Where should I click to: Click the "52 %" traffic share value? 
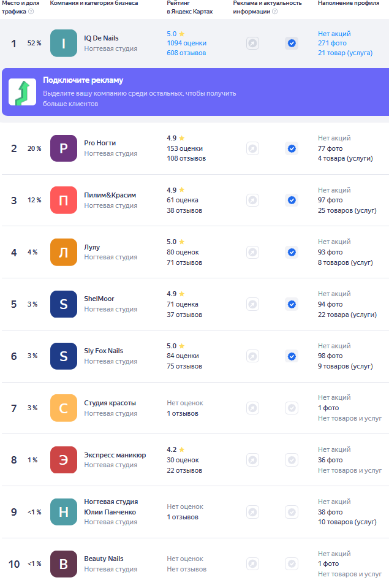point(34,44)
